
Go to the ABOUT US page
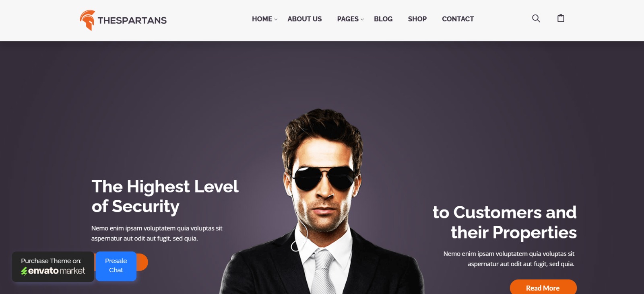click(305, 19)
